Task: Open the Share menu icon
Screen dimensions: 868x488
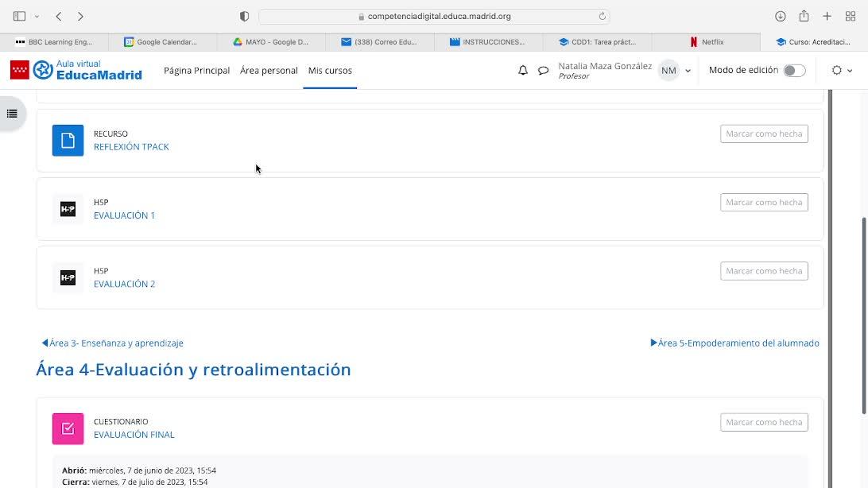Action: coord(804,16)
